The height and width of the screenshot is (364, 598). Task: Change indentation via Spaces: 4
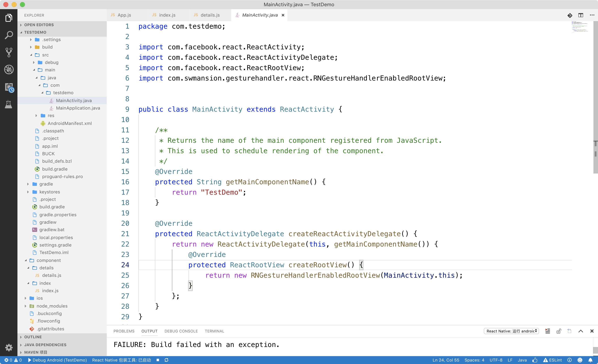tap(474, 360)
